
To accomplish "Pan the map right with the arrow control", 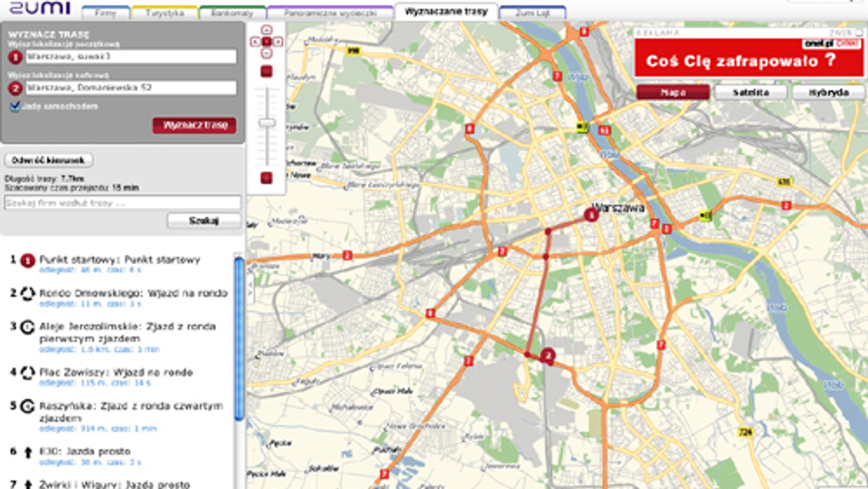I will 277,42.
